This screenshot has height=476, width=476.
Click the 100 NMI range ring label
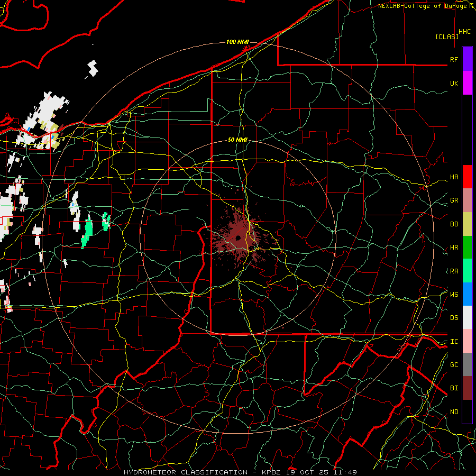point(237,42)
